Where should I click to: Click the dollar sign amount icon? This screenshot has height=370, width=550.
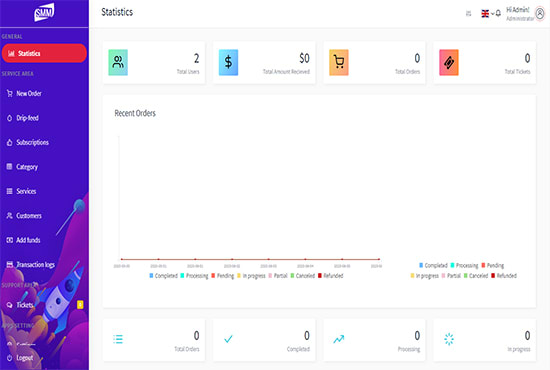coord(228,62)
